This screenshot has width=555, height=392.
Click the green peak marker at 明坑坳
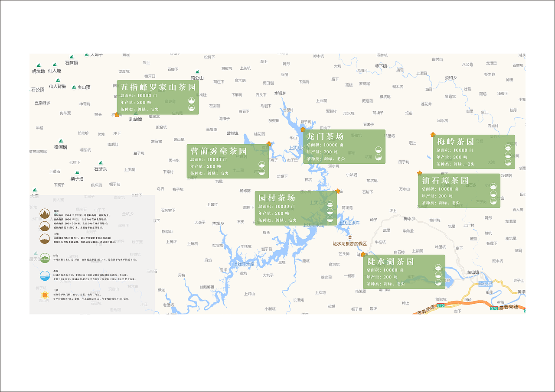[39, 65]
